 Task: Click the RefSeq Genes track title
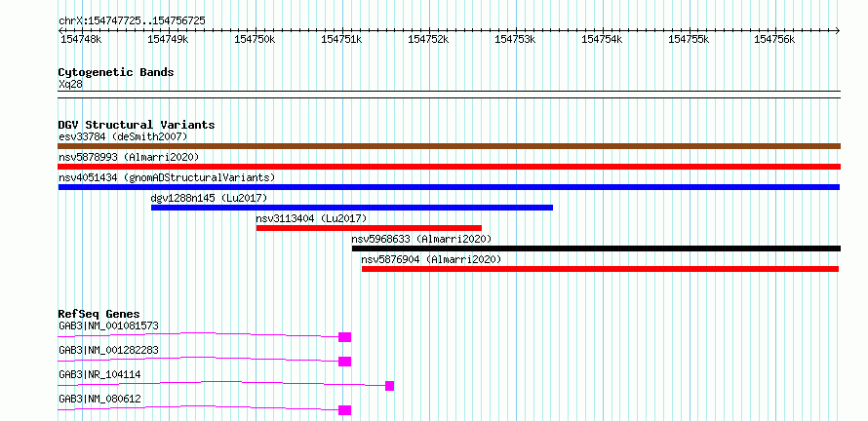pos(99,314)
